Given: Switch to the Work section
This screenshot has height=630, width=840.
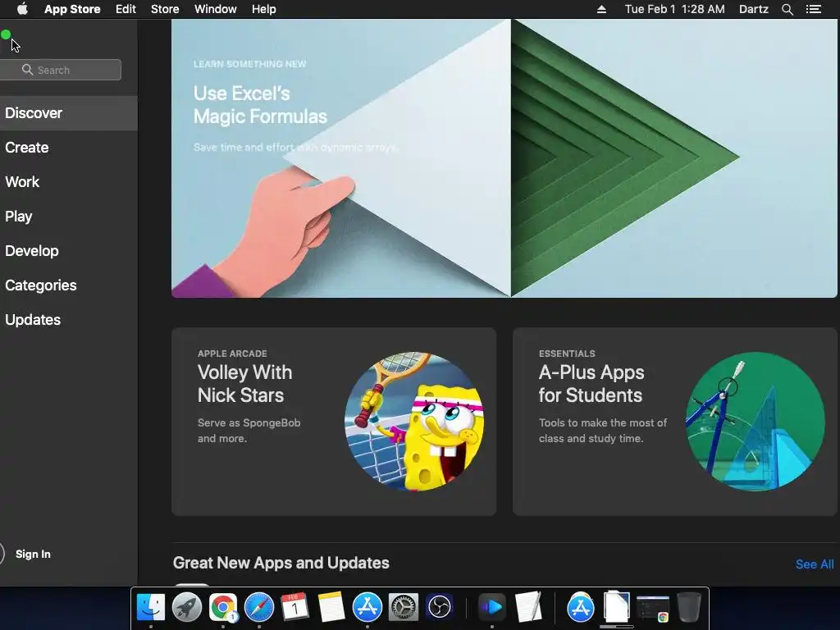Looking at the screenshot, I should point(69,181).
